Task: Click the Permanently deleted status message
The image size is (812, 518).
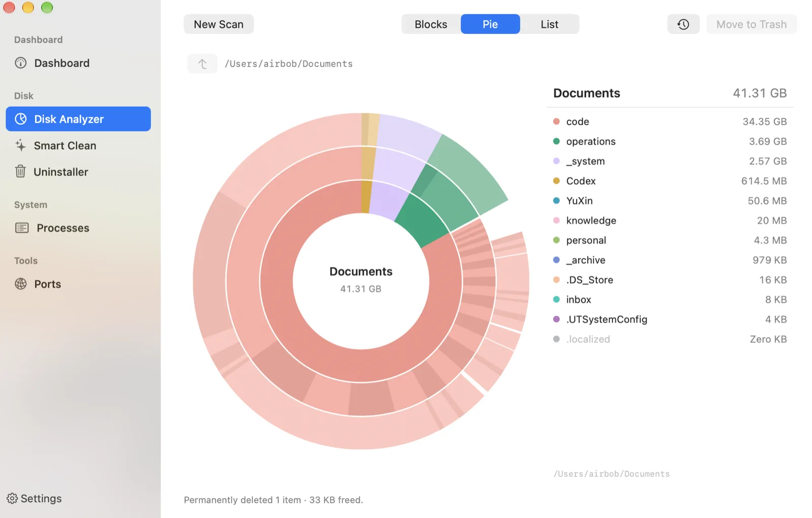Action: 274,500
